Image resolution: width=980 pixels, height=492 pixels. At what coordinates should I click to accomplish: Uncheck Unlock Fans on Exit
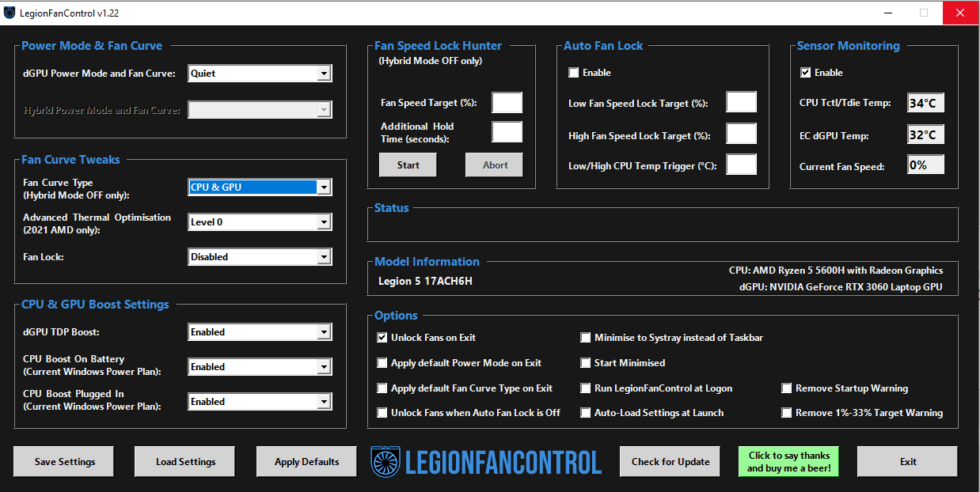click(383, 338)
